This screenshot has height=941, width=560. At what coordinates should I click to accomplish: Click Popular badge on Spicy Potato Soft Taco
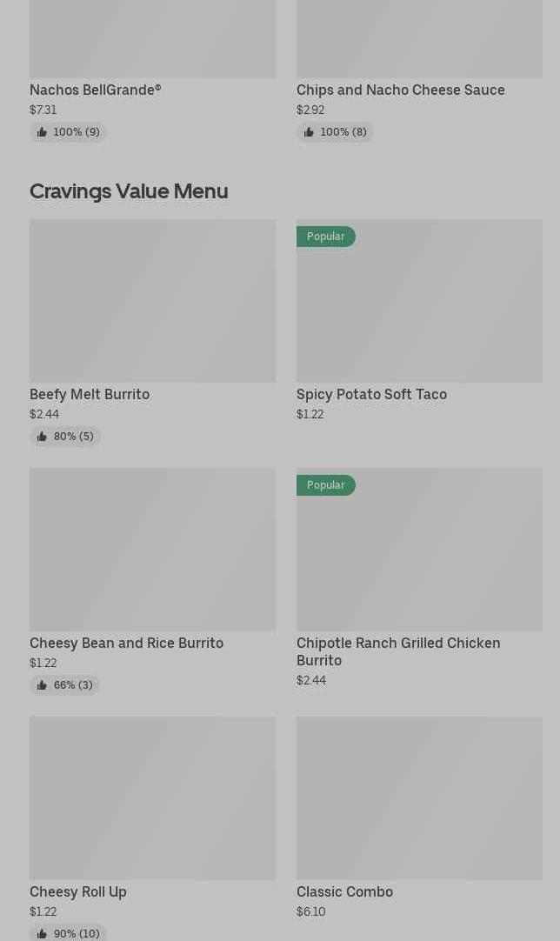pos(326,237)
